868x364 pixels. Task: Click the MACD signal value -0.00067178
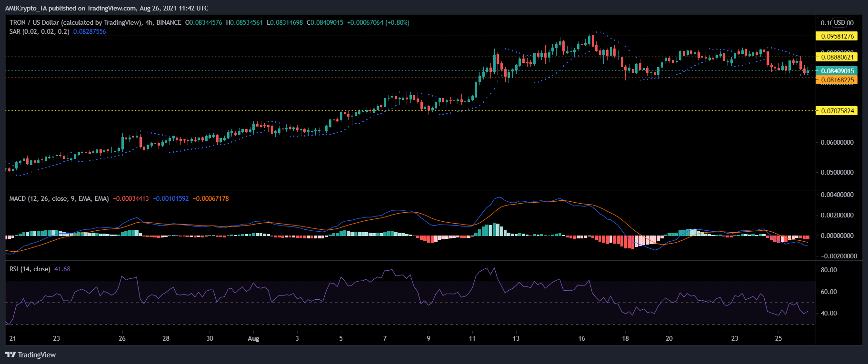tap(211, 198)
